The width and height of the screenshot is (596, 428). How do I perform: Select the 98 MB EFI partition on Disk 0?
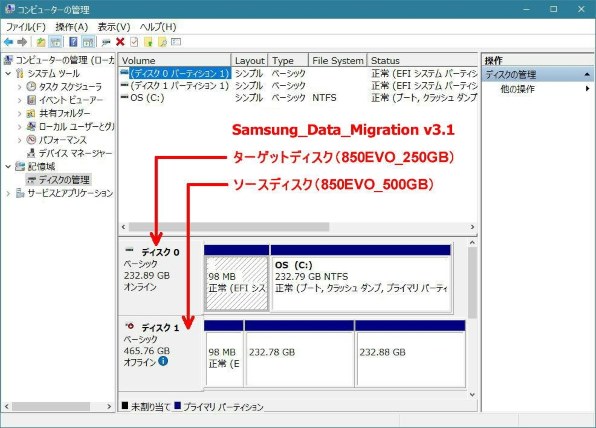(237, 283)
